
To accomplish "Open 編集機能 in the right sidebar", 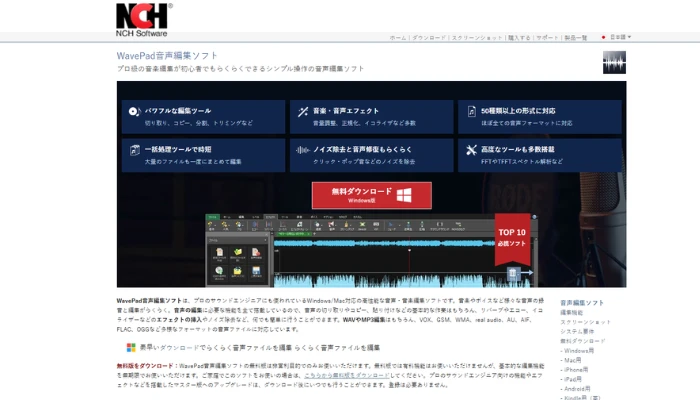I will [571, 312].
